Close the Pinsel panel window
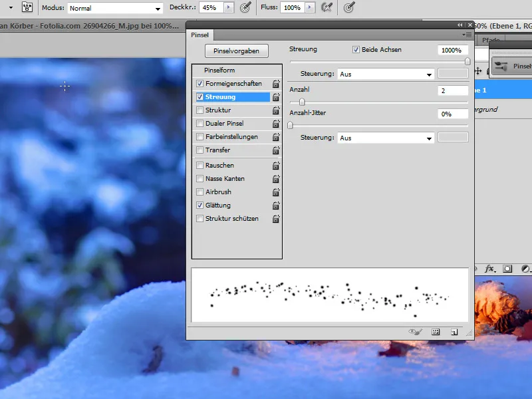 470,25
